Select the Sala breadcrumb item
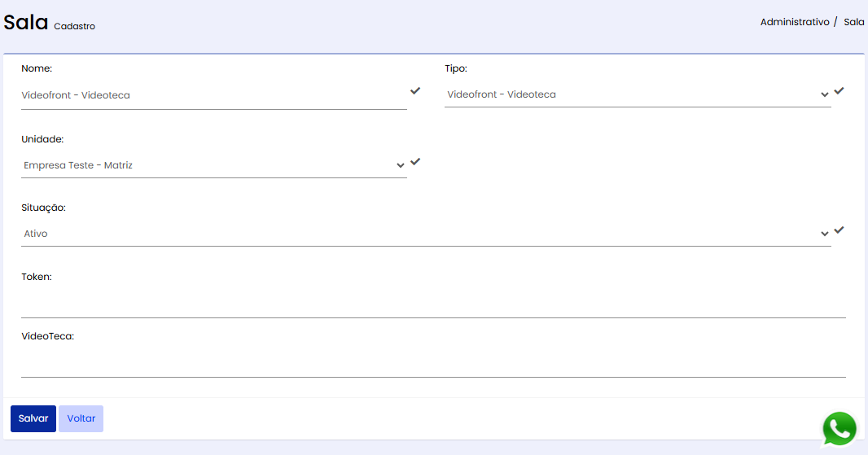 [x=853, y=22]
